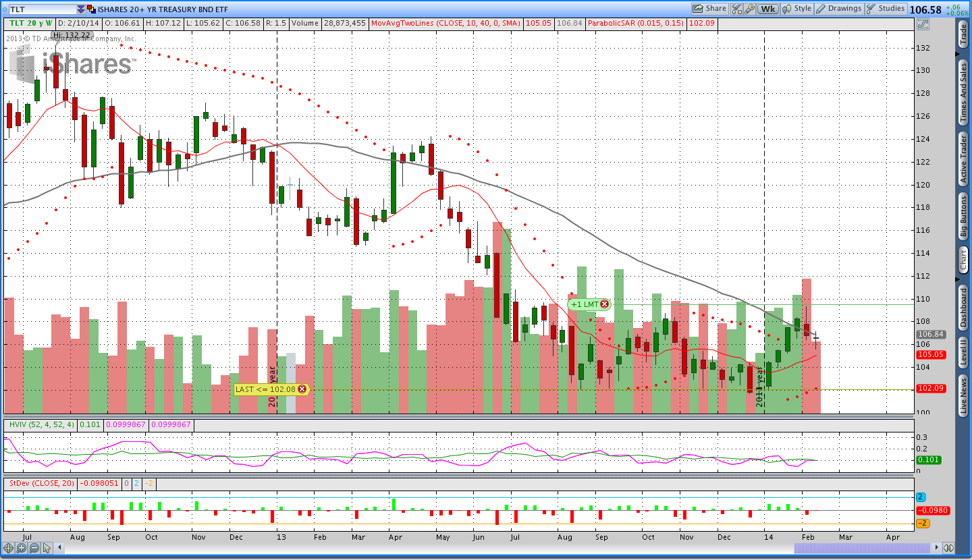972x560 pixels.
Task: Open the Studies menu
Action: pos(886,9)
